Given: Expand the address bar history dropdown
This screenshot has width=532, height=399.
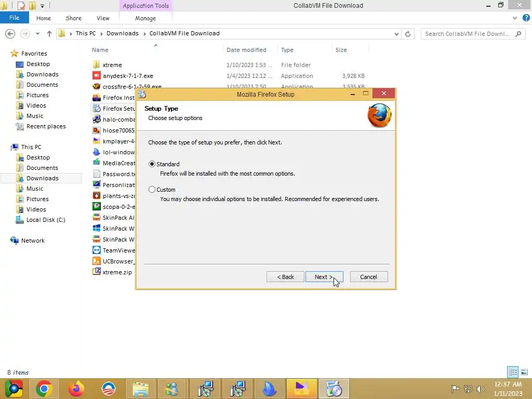Looking at the screenshot, I should [x=396, y=34].
